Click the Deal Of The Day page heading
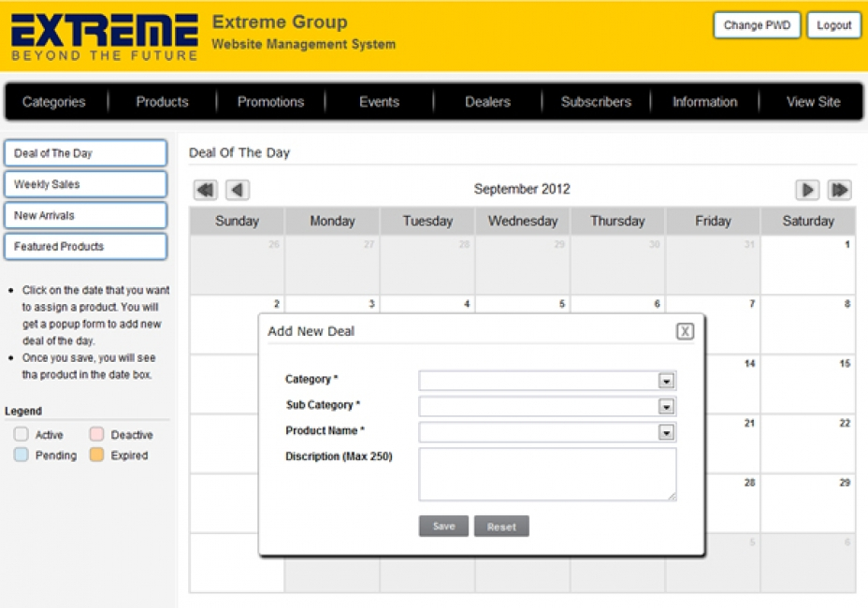The image size is (868, 608). [239, 152]
